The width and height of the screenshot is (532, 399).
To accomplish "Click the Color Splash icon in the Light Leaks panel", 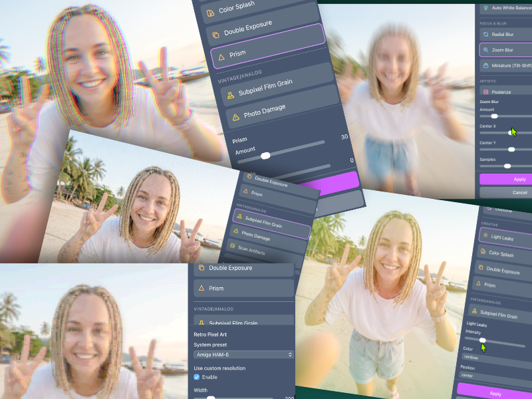I will [483, 251].
